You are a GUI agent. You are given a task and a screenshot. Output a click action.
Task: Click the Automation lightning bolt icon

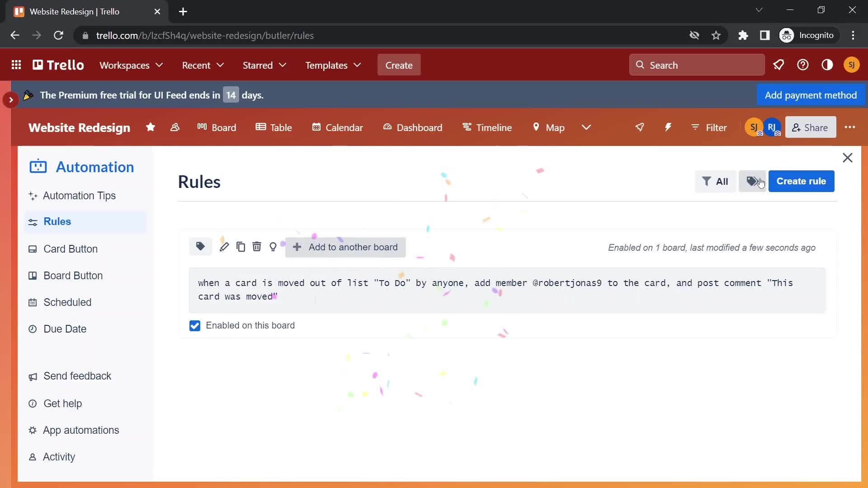click(667, 127)
